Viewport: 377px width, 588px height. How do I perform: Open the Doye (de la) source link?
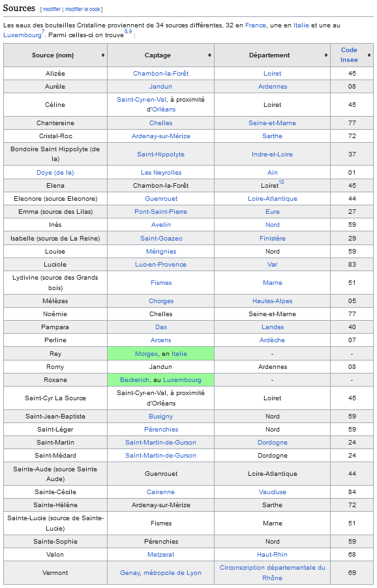[x=55, y=173]
